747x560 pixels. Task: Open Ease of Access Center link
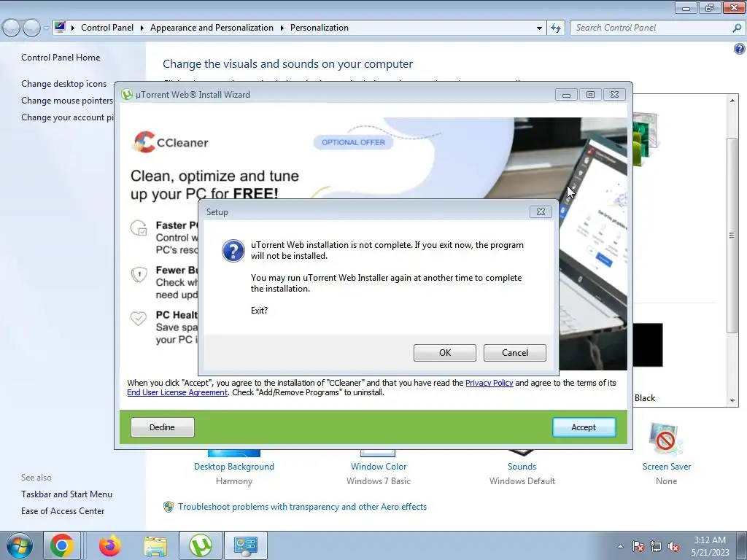coord(63,511)
